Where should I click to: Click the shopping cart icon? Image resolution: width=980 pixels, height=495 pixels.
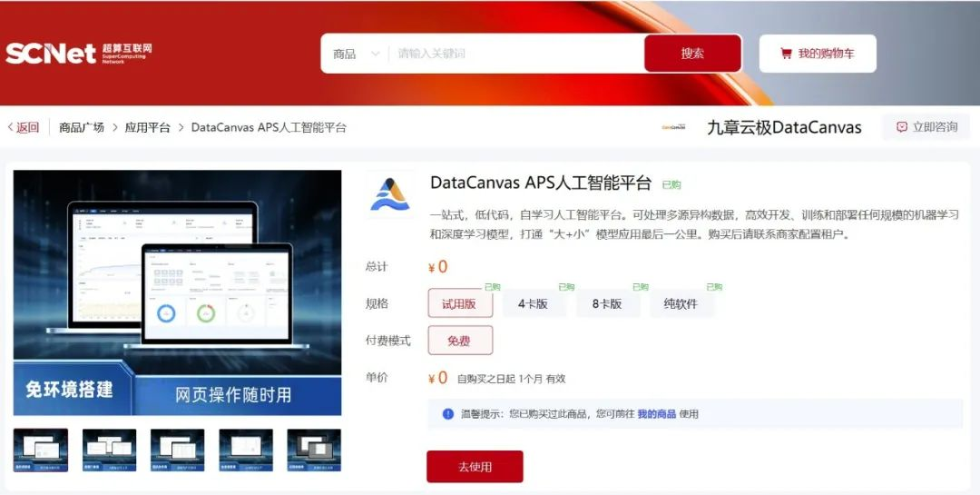click(x=786, y=54)
